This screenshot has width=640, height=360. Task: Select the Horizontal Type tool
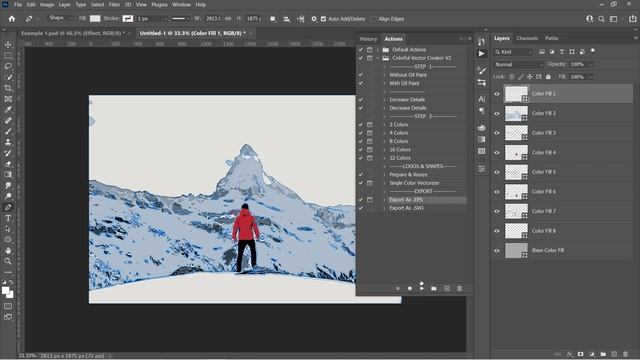[8, 218]
